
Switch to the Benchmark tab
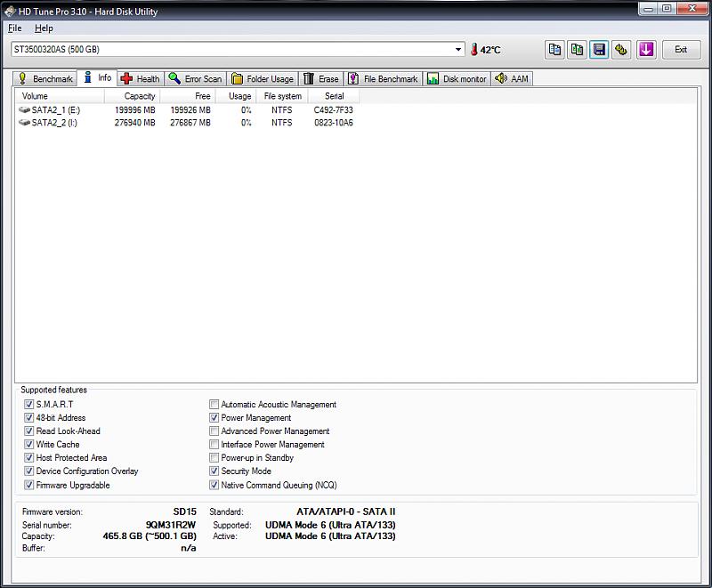45,79
